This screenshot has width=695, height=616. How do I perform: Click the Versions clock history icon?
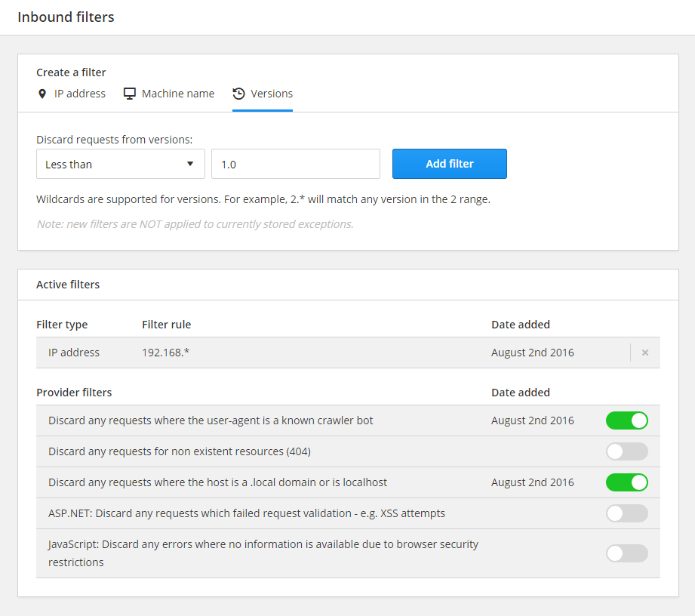(x=239, y=94)
